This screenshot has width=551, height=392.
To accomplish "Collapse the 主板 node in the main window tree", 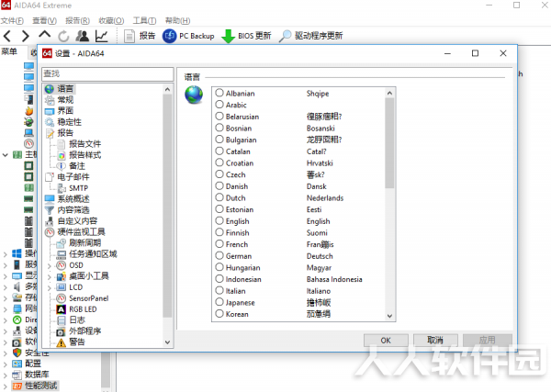I will tap(5, 155).
